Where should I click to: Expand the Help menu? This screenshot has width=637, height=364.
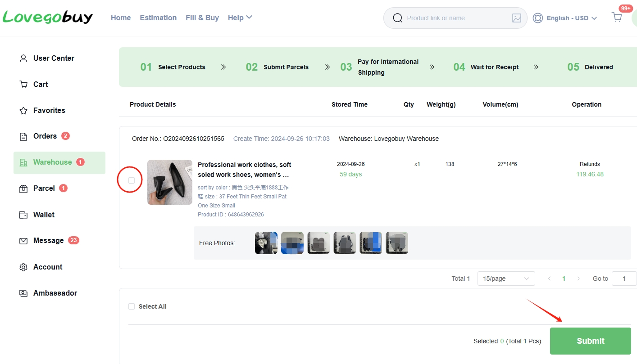[x=240, y=18]
